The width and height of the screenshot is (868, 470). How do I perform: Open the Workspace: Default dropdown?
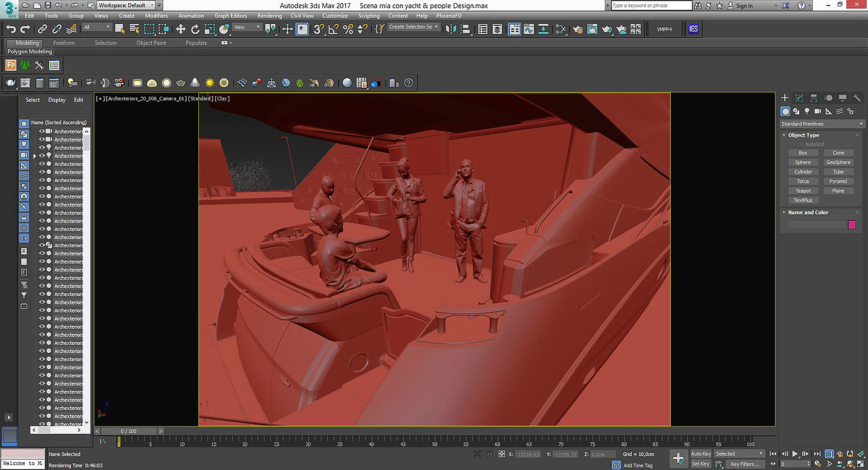click(127, 6)
